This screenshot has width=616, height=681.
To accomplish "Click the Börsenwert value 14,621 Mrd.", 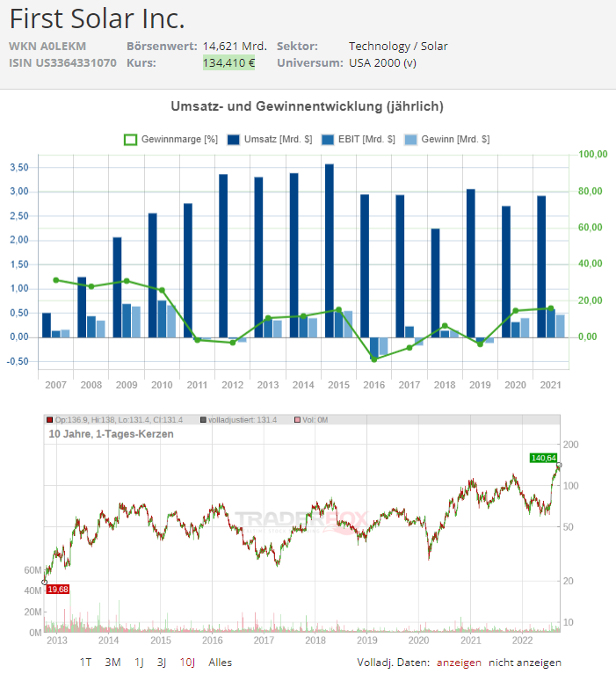I will tap(235, 46).
